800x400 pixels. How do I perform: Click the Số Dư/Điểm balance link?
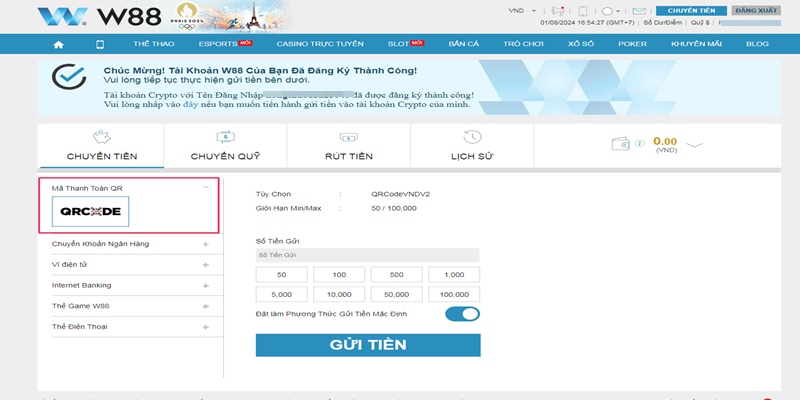click(x=662, y=23)
